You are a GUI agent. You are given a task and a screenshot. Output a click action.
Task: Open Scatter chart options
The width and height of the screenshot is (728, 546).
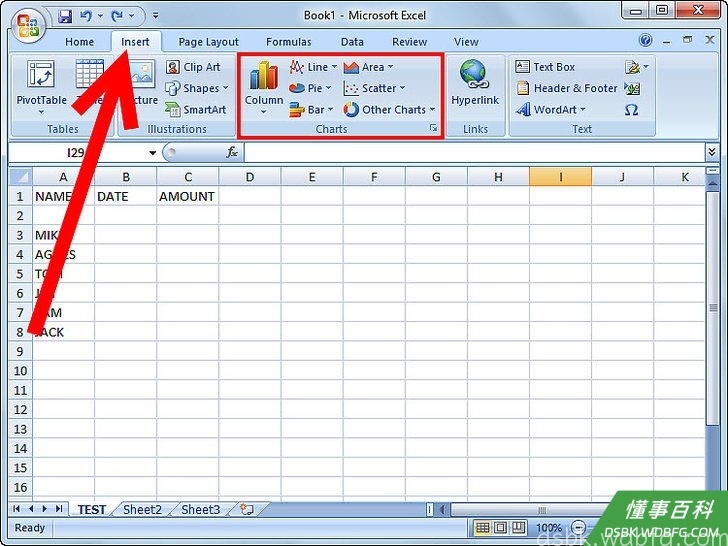point(374,88)
